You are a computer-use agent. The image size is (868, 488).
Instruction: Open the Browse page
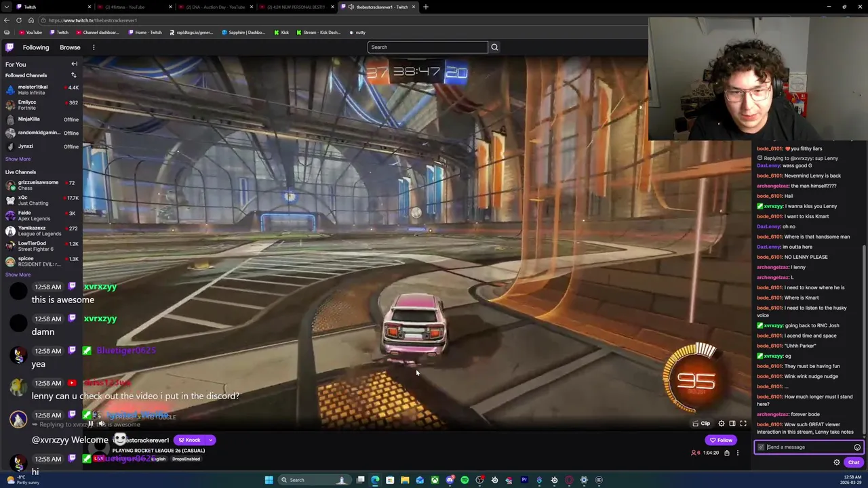pos(70,47)
